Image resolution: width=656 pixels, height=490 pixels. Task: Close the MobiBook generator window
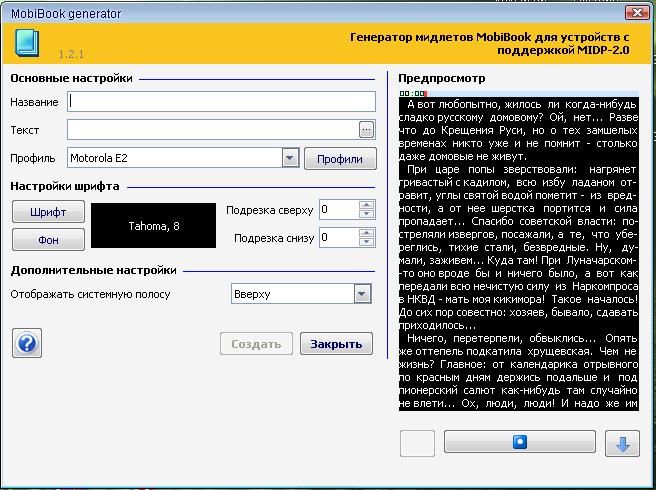click(637, 13)
